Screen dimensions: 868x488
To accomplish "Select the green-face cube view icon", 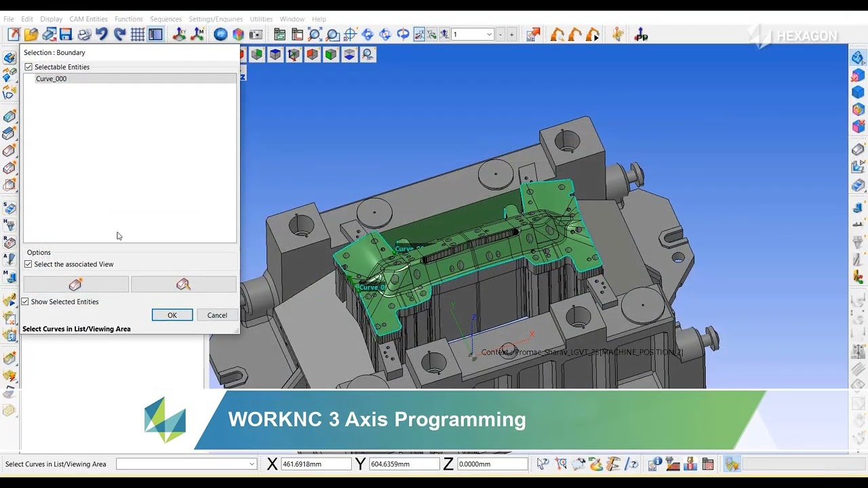I will coord(331,54).
